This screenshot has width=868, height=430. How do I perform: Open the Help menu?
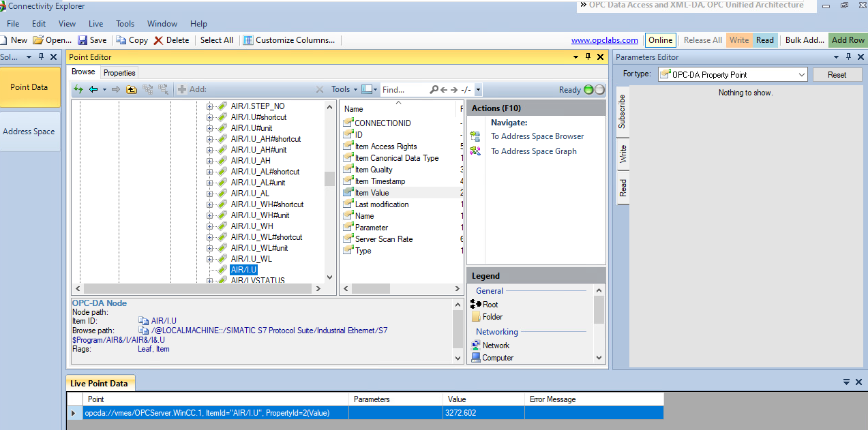(198, 24)
